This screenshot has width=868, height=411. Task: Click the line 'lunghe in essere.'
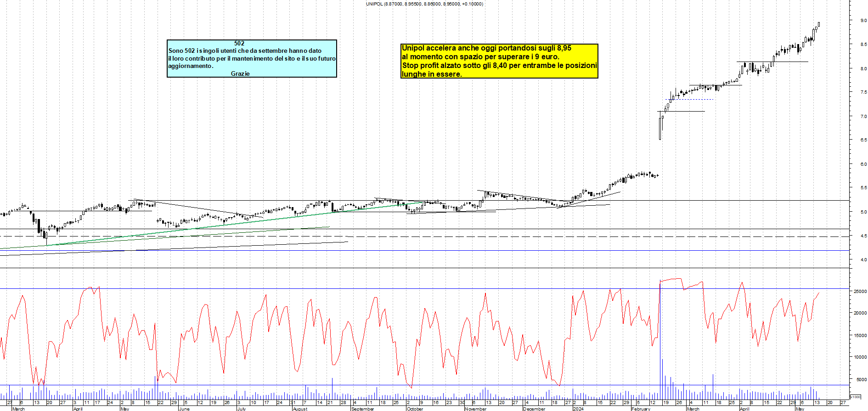tap(432, 74)
